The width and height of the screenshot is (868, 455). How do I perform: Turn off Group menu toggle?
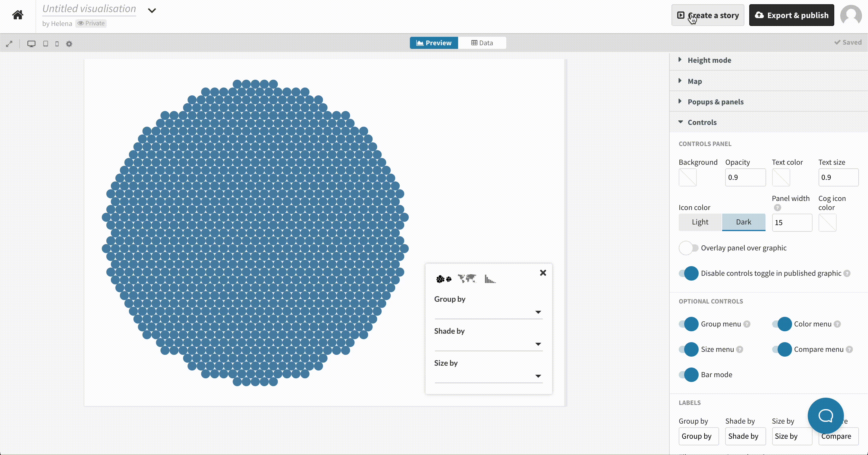688,324
